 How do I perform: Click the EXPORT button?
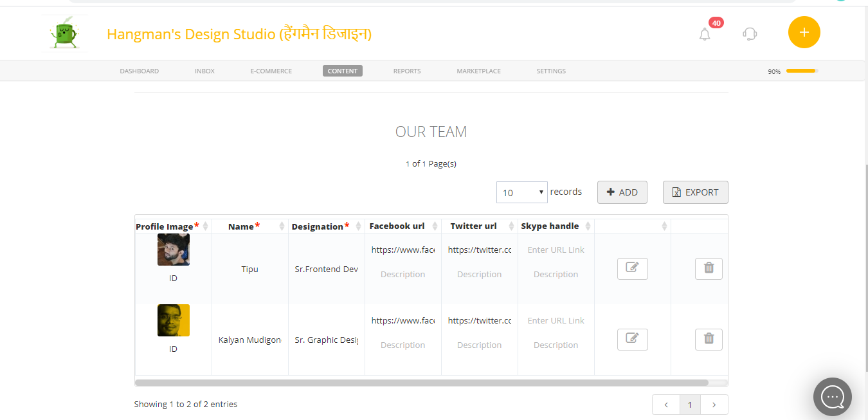pyautogui.click(x=695, y=192)
